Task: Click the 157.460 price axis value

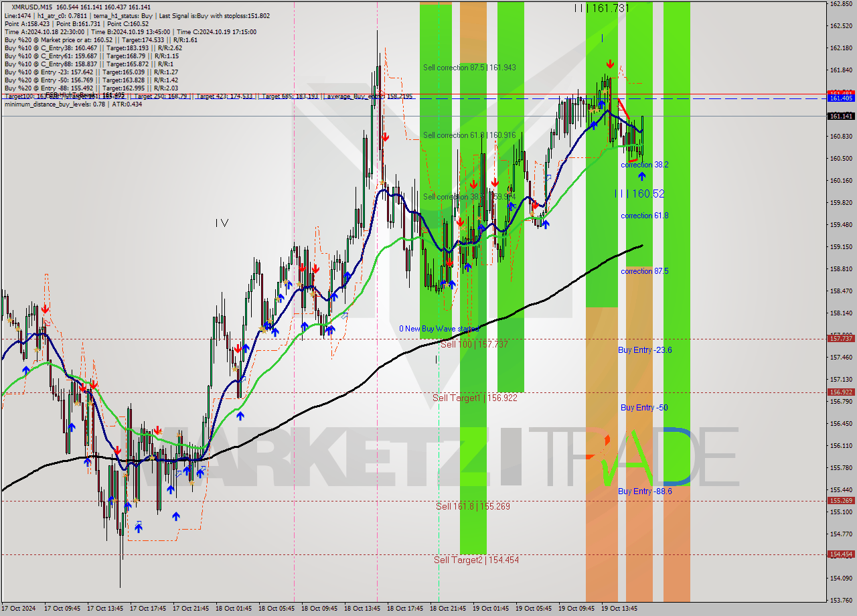Action: click(x=841, y=357)
